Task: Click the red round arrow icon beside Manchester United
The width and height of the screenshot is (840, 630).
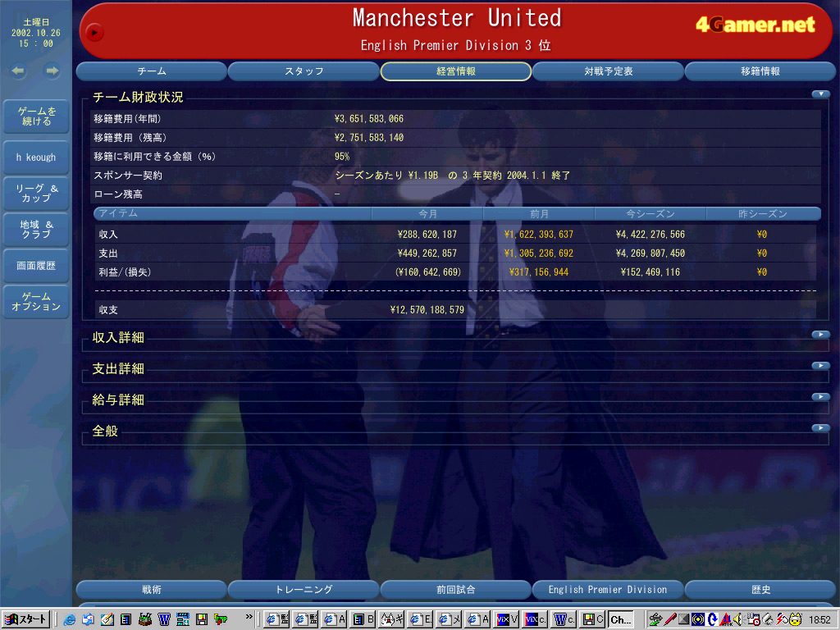Action: [94, 33]
